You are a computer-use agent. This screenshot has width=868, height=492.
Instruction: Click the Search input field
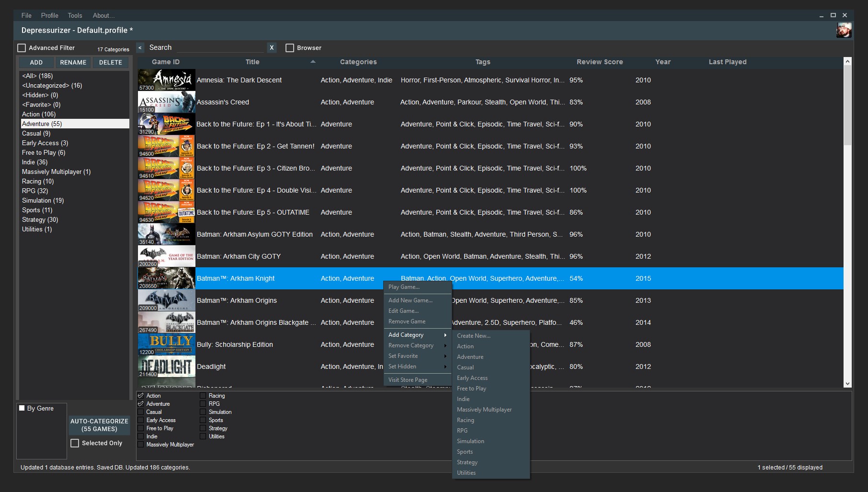[x=220, y=47]
